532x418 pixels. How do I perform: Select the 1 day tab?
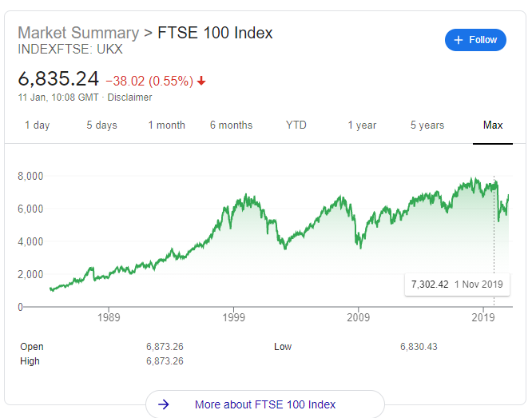pos(37,125)
